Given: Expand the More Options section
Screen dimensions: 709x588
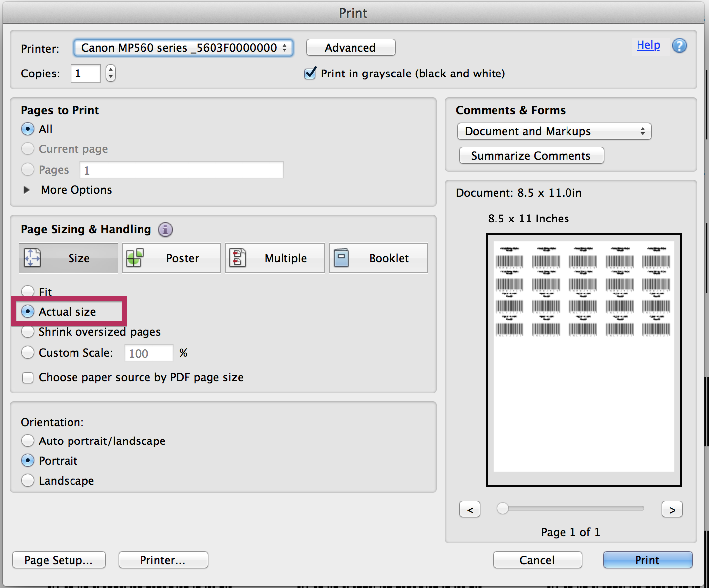Looking at the screenshot, I should [x=26, y=189].
